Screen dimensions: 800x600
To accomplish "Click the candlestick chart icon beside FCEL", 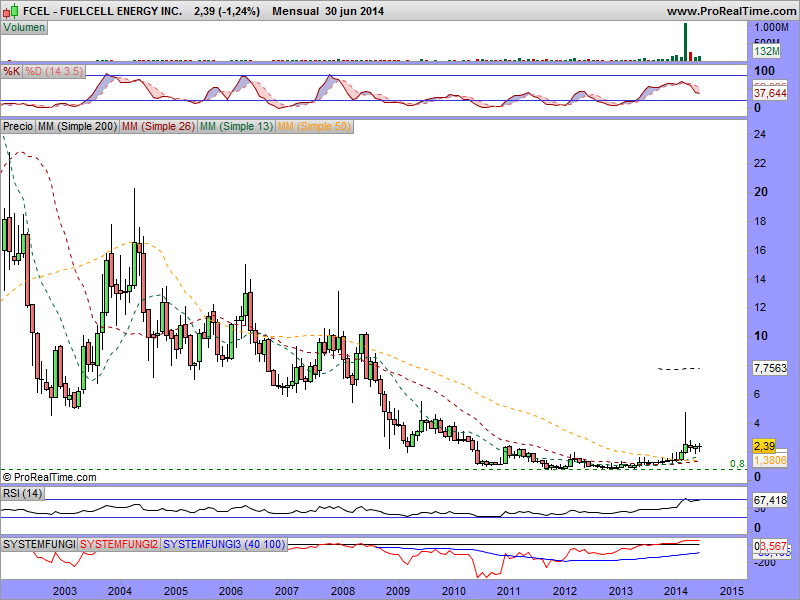I will 11,10.
